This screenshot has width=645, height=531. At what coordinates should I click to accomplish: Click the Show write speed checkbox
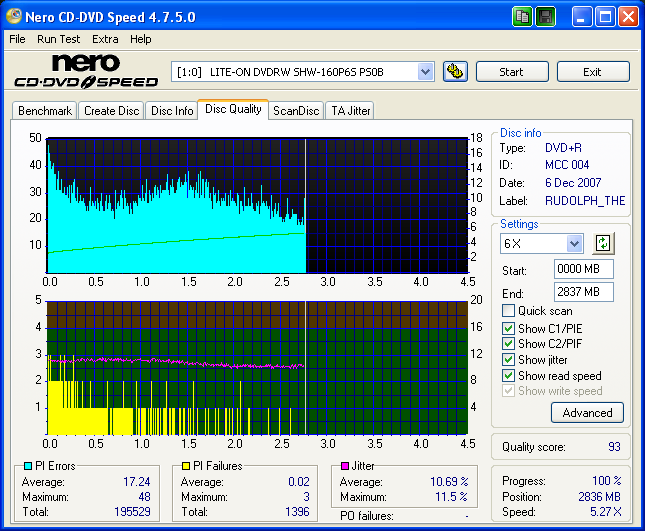pyautogui.click(x=508, y=390)
